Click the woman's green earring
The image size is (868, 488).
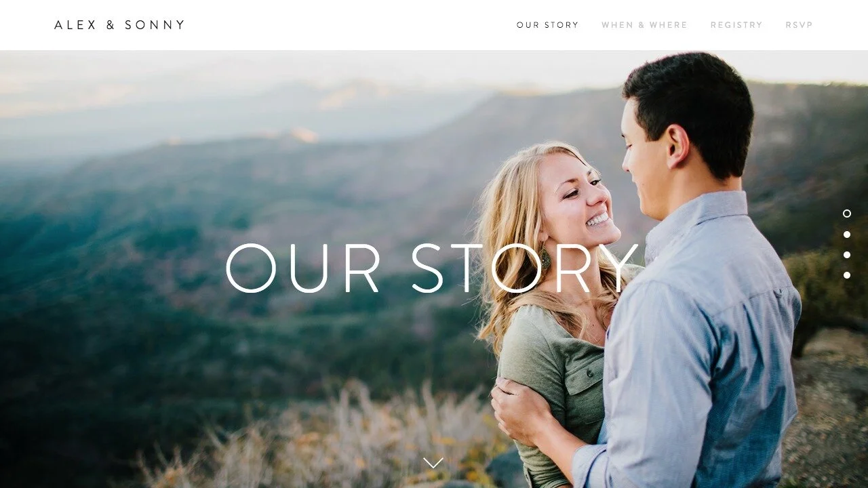[x=545, y=258]
